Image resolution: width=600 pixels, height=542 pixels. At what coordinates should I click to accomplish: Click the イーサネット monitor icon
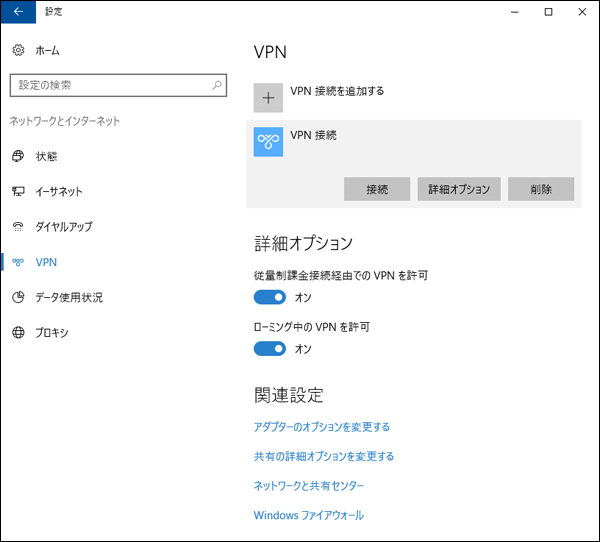tap(18, 191)
